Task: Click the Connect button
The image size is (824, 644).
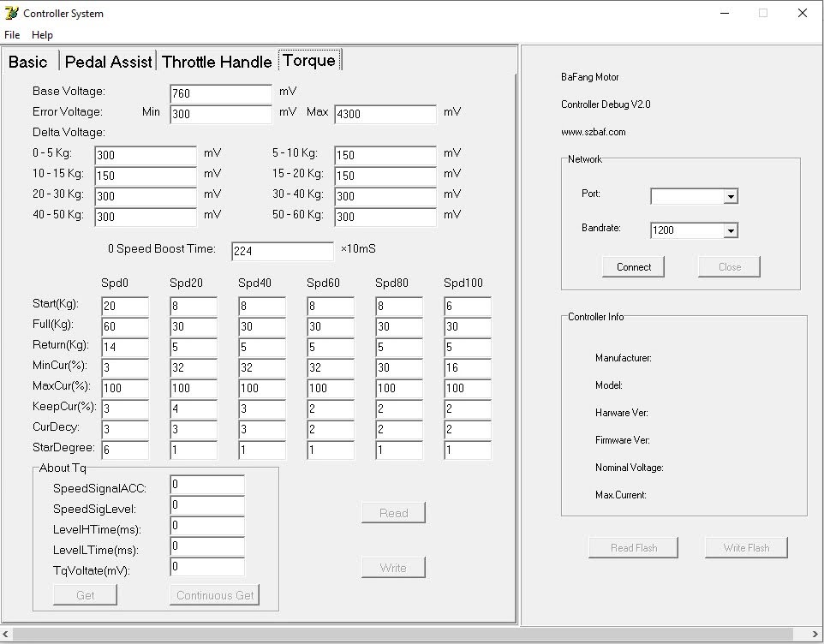Action: pyautogui.click(x=633, y=266)
